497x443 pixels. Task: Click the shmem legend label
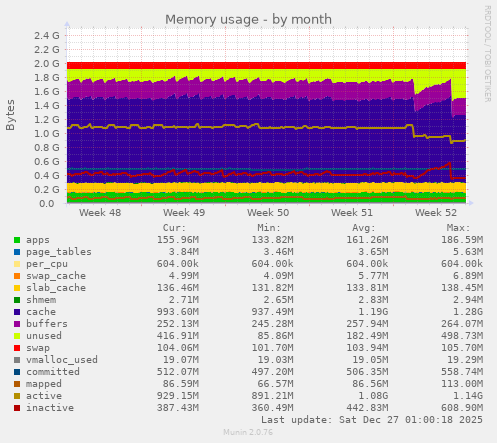[x=41, y=300]
